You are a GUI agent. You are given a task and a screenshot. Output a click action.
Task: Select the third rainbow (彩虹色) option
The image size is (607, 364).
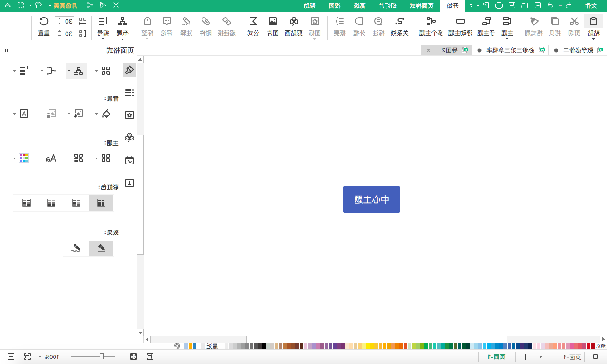click(51, 203)
